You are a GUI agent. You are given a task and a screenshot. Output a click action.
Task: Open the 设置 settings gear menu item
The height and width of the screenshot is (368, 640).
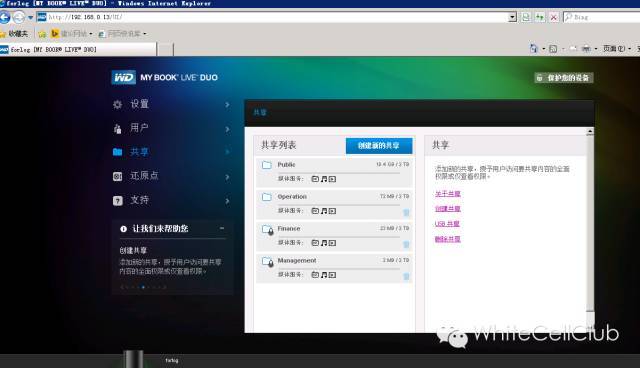[131, 104]
